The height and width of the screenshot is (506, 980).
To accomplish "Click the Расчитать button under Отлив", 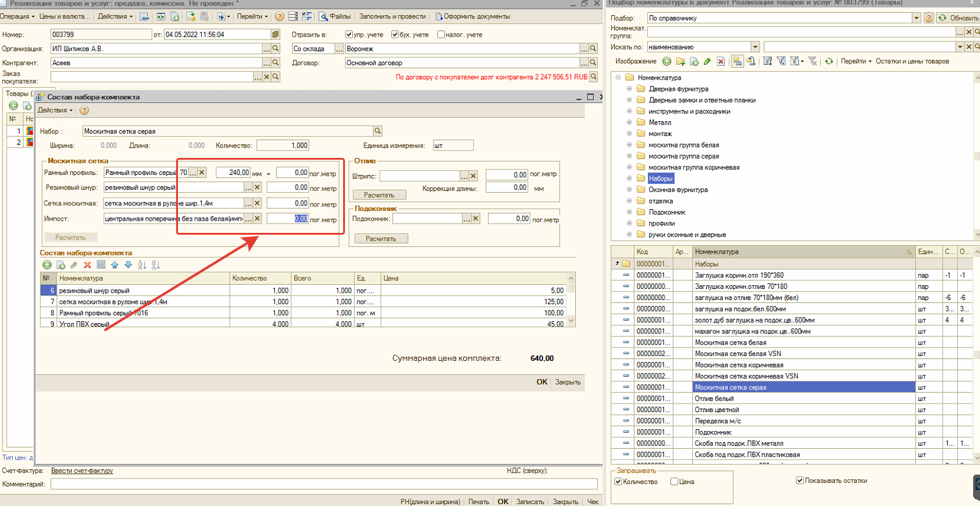I will [379, 195].
